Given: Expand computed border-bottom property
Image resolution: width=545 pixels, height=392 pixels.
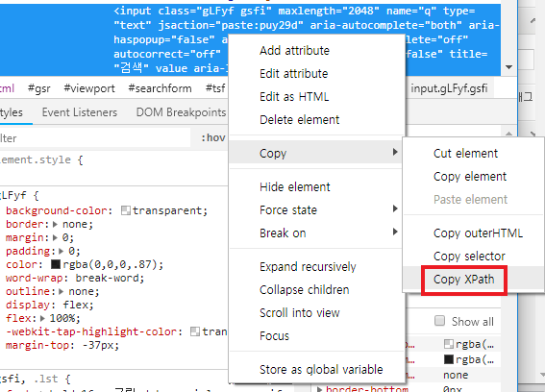Looking at the screenshot, I should point(320,389).
